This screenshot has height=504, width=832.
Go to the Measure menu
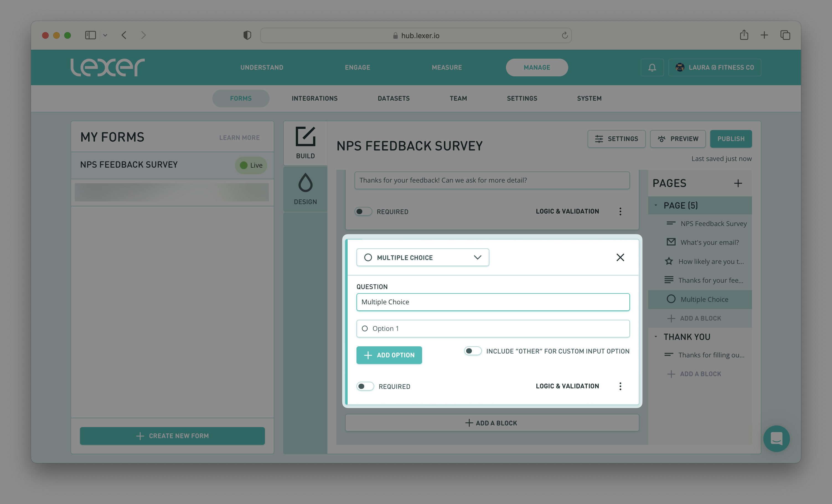coord(447,67)
